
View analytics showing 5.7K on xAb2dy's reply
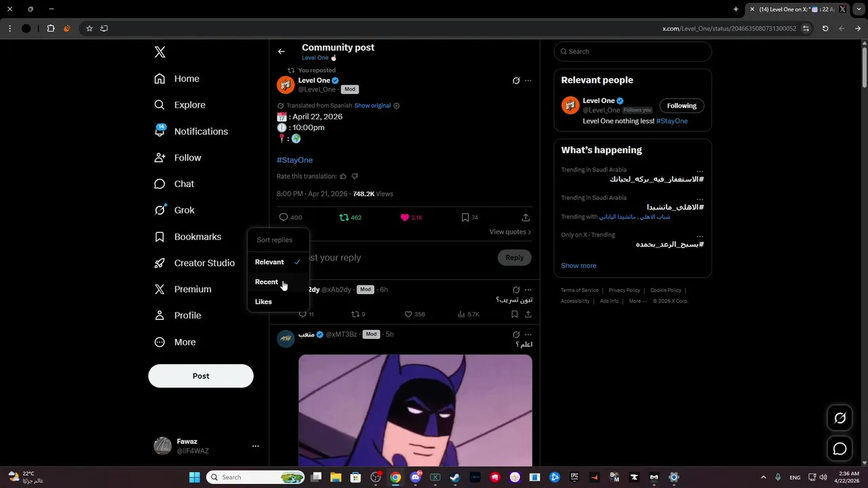pyautogui.click(x=469, y=314)
